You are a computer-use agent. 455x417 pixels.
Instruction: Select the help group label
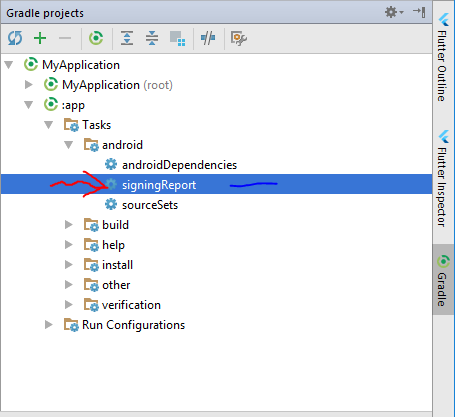(x=113, y=245)
